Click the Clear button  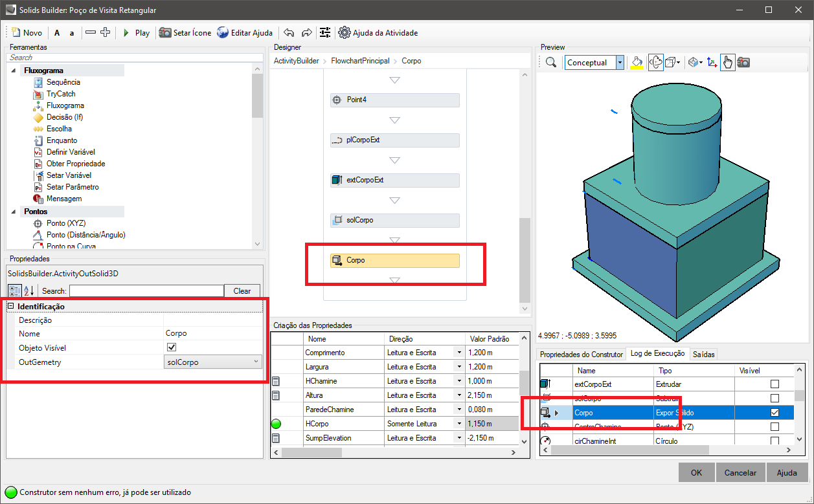[242, 291]
